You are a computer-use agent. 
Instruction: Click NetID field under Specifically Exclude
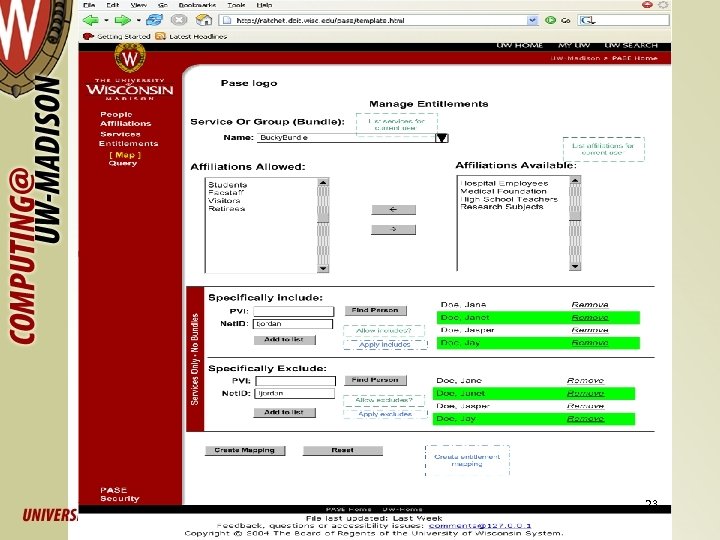coord(294,394)
